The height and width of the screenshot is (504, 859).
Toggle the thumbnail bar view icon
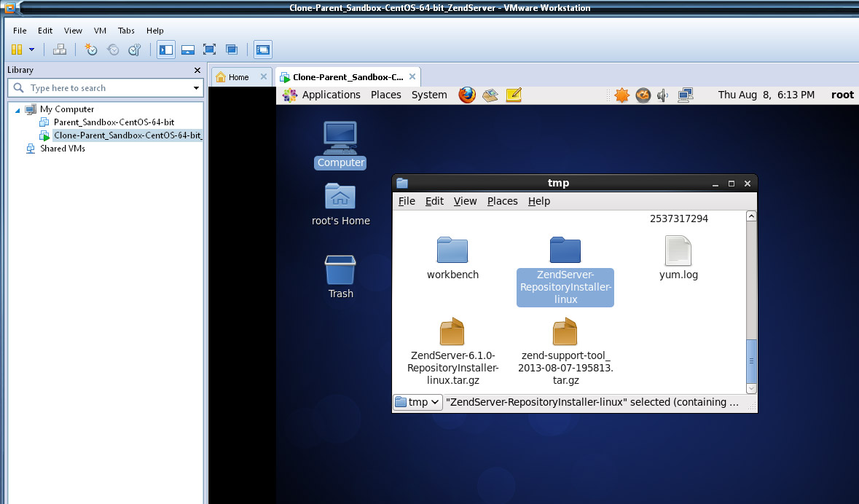tap(188, 50)
